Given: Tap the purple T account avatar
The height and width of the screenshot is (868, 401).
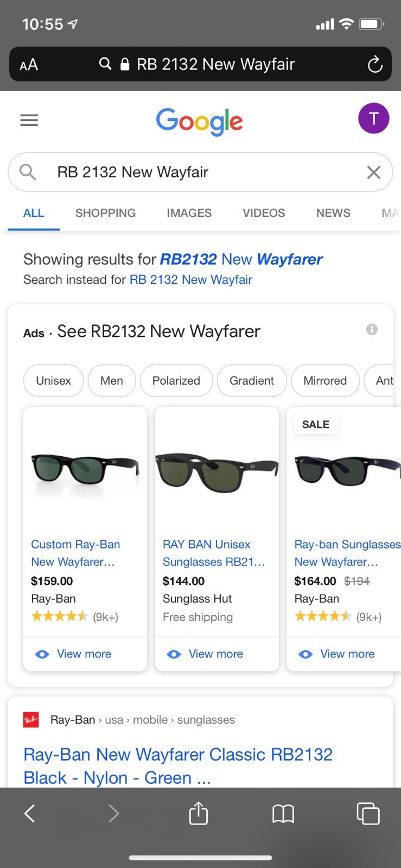Looking at the screenshot, I should point(373,118).
